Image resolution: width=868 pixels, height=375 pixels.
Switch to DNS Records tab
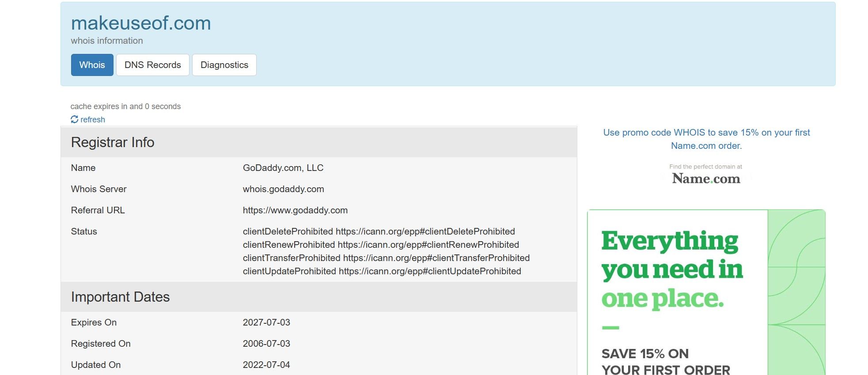click(153, 65)
